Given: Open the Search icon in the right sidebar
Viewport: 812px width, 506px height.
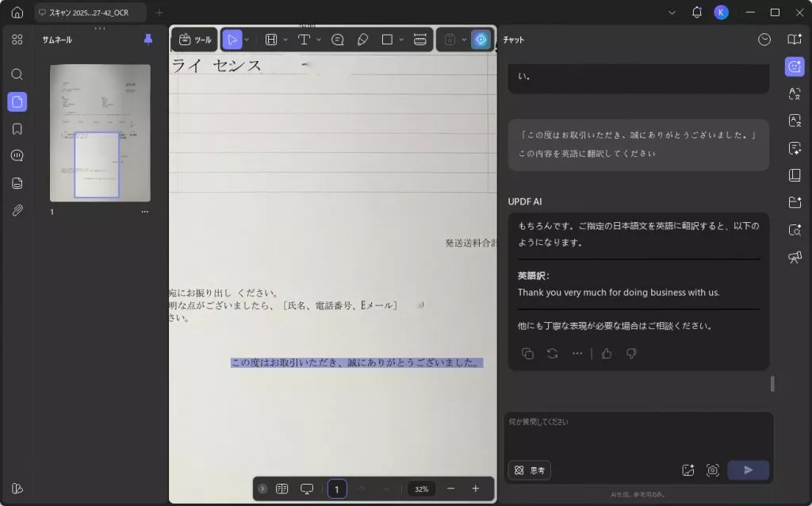Looking at the screenshot, I should [x=794, y=229].
